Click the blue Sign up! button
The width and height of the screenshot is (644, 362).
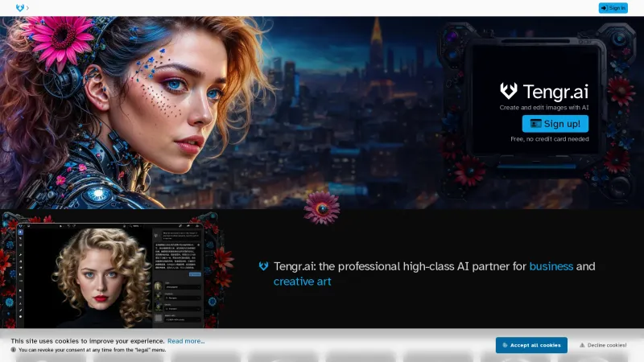pyautogui.click(x=555, y=124)
